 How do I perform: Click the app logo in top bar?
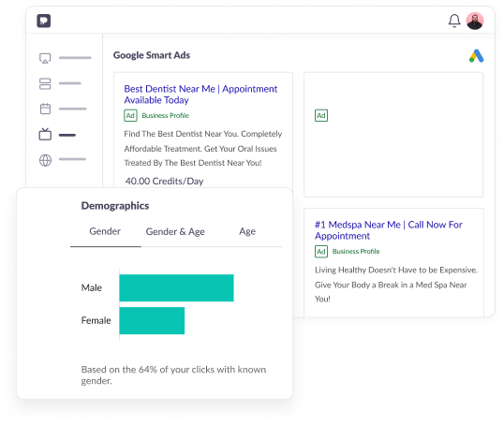[x=44, y=21]
